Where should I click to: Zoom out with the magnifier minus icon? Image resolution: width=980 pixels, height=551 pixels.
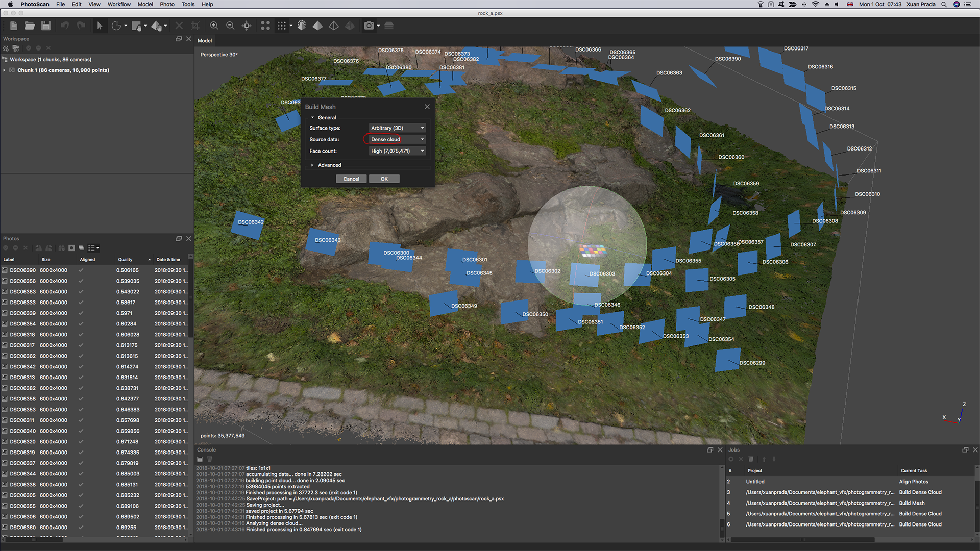(230, 26)
